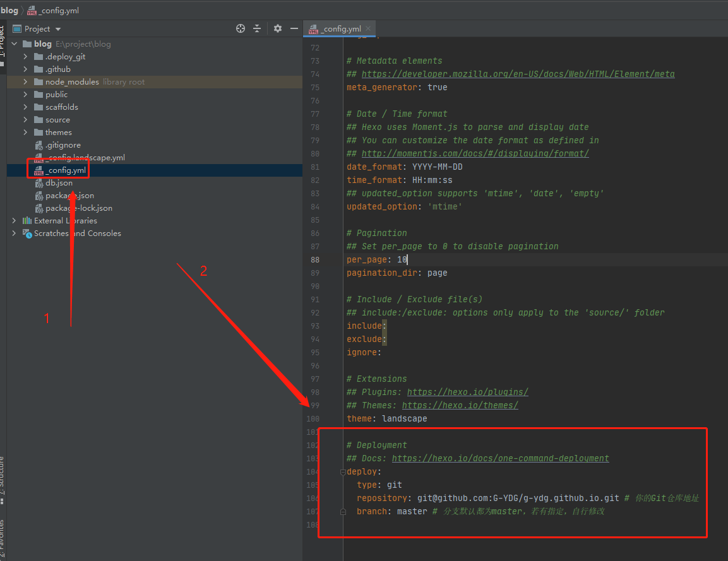This screenshot has width=728, height=561.
Task: Open the Favorites tool window side tab
Action: click(x=3, y=538)
